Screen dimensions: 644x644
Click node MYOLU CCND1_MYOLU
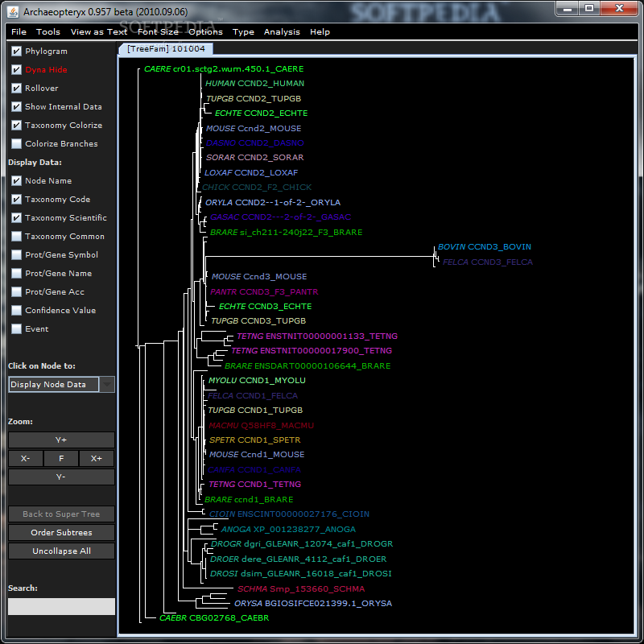(x=257, y=380)
